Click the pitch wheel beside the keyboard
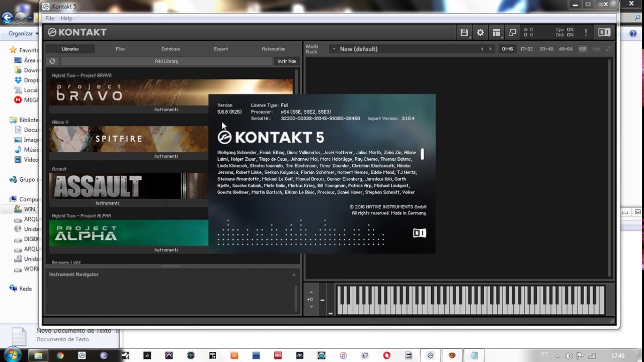644x362 pixels. tap(322, 300)
